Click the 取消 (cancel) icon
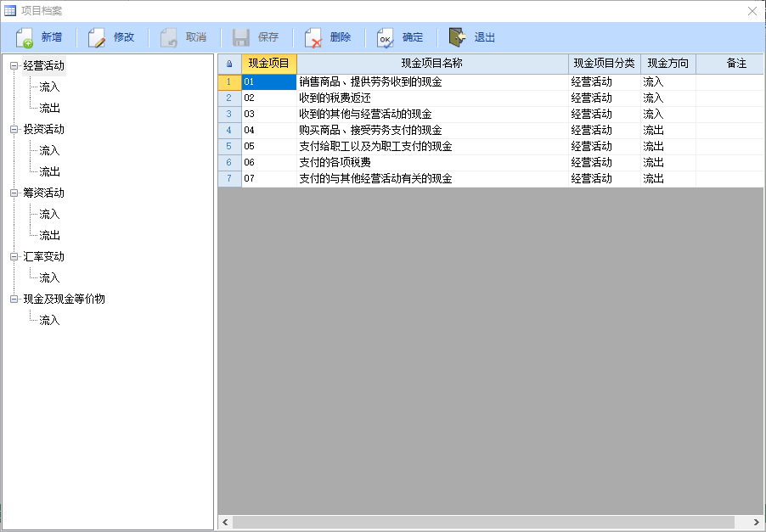Screen dimensions: 766x532 [x=169, y=37]
